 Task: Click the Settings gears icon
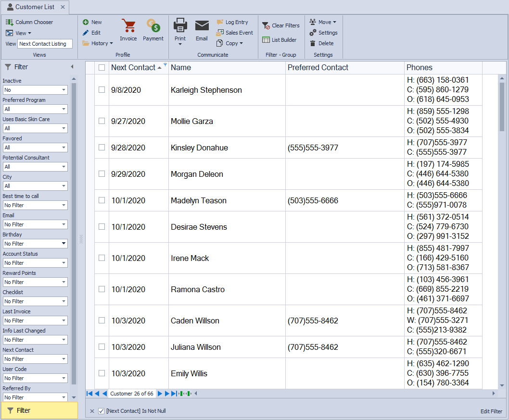click(313, 33)
